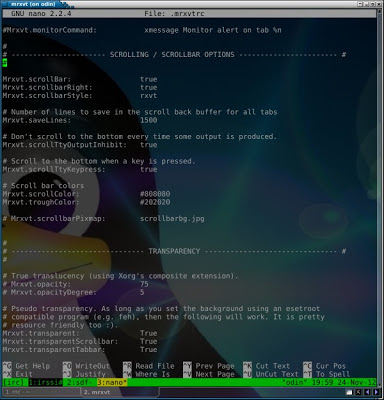
Task: Click "# Don't scroll to the bottom" comment
Action: (140, 137)
